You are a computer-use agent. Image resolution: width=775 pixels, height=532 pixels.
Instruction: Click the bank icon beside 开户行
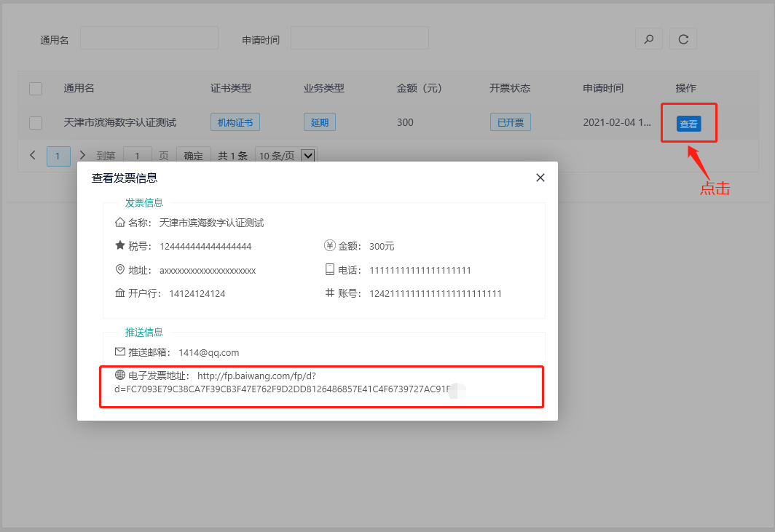point(120,293)
